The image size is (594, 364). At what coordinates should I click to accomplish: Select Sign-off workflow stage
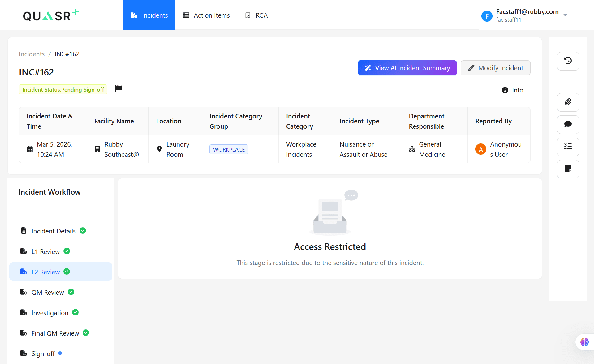(43, 353)
